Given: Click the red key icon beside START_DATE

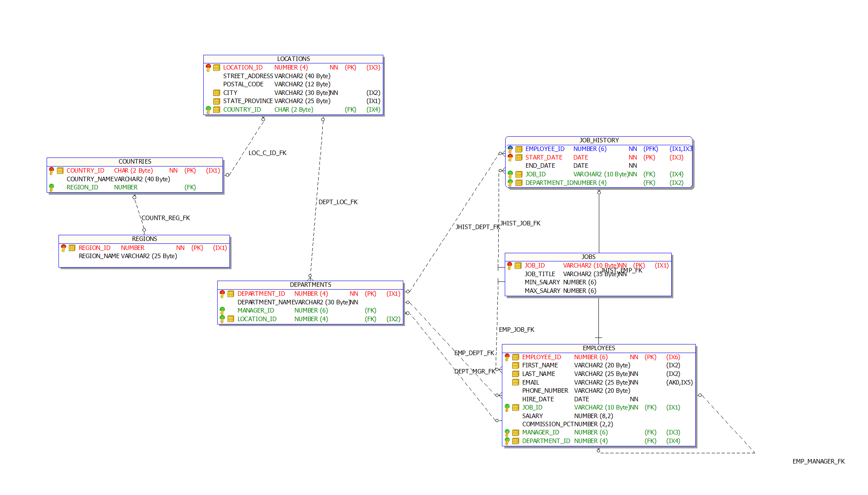Looking at the screenshot, I should coord(510,157).
